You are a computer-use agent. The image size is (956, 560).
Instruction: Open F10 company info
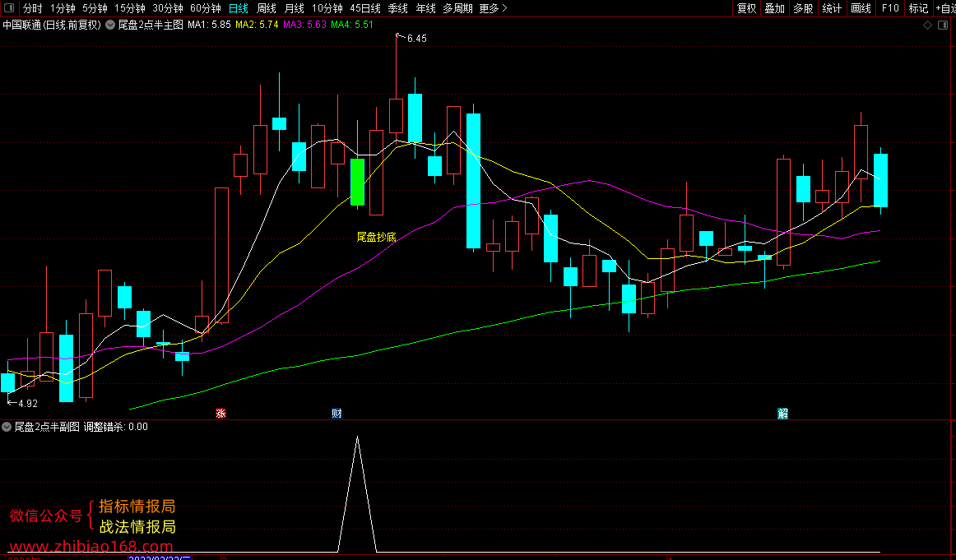click(x=890, y=8)
